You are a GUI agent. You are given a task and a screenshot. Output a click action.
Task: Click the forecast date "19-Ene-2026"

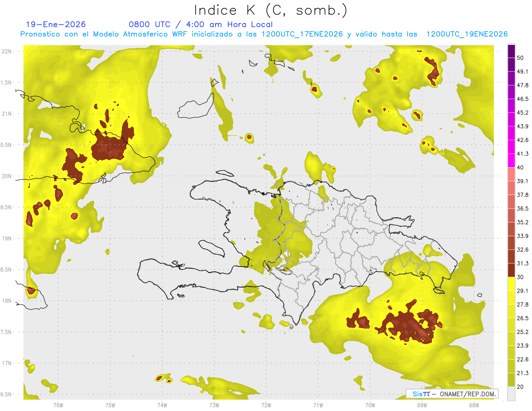[x=56, y=24]
